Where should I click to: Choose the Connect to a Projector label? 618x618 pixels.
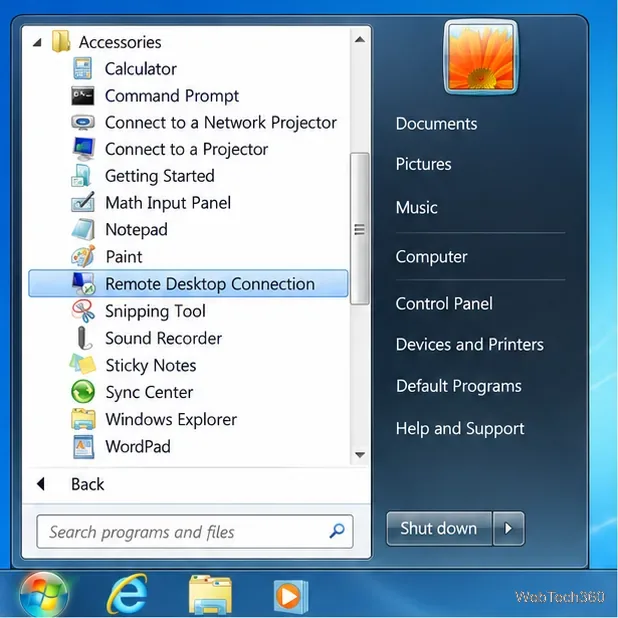186,149
